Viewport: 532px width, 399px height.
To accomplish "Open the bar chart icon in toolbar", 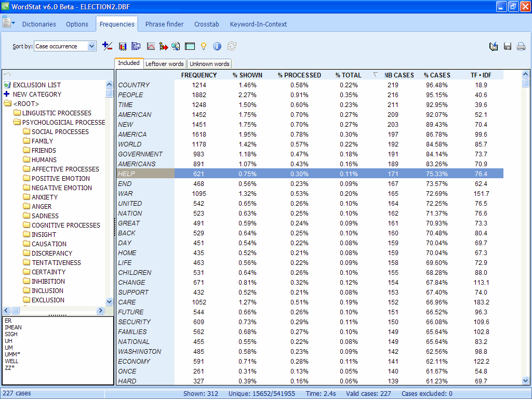I will point(123,46).
